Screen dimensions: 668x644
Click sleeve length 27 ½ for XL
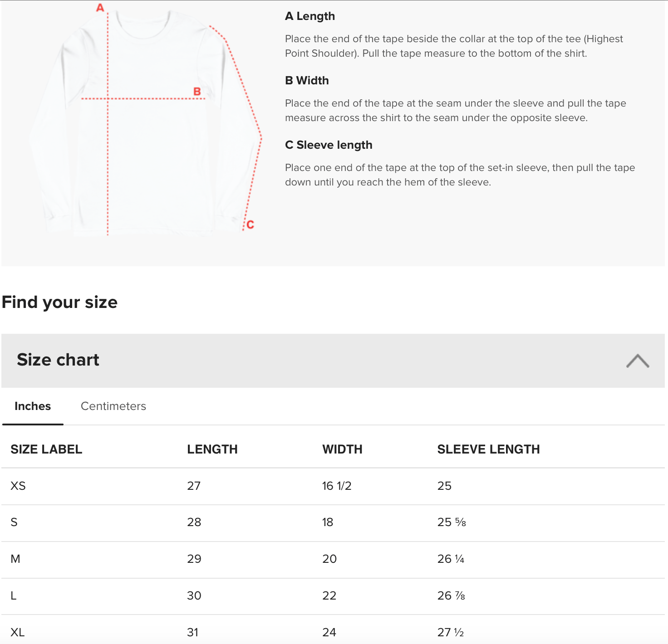(451, 633)
